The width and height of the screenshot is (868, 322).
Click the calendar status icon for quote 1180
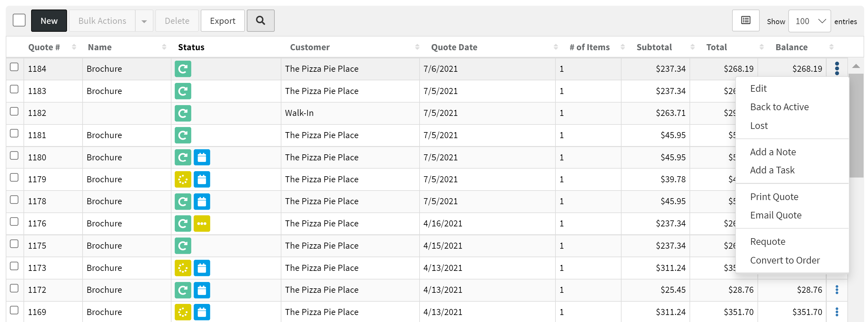(201, 157)
